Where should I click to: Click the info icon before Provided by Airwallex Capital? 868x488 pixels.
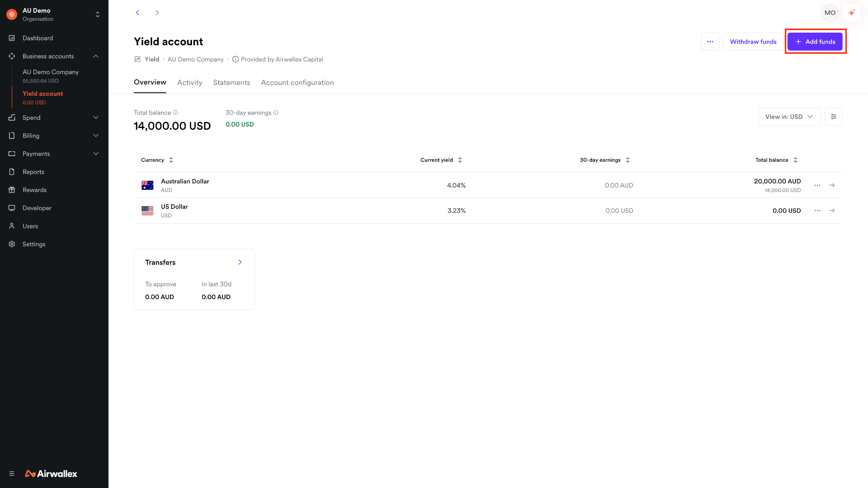[235, 59]
